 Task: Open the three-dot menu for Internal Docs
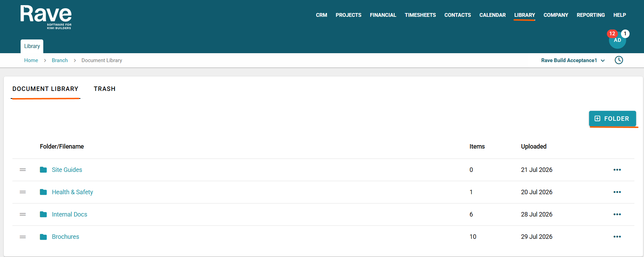click(x=617, y=214)
